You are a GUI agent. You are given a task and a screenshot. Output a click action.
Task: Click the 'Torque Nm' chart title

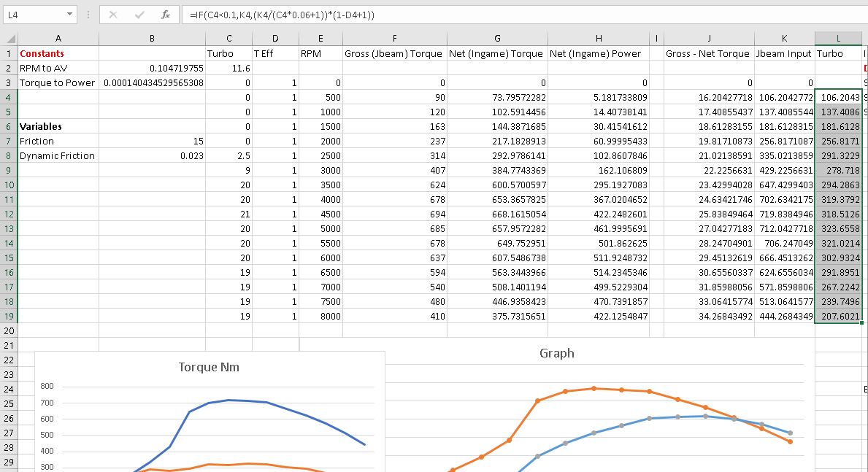pyautogui.click(x=209, y=368)
